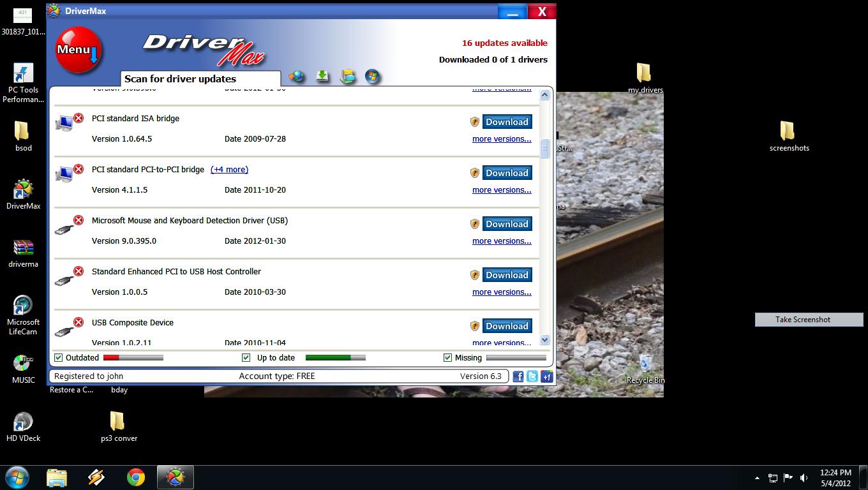The height and width of the screenshot is (490, 868).
Task: Open more versions for PCI standard ISA bridge
Action: tap(502, 139)
